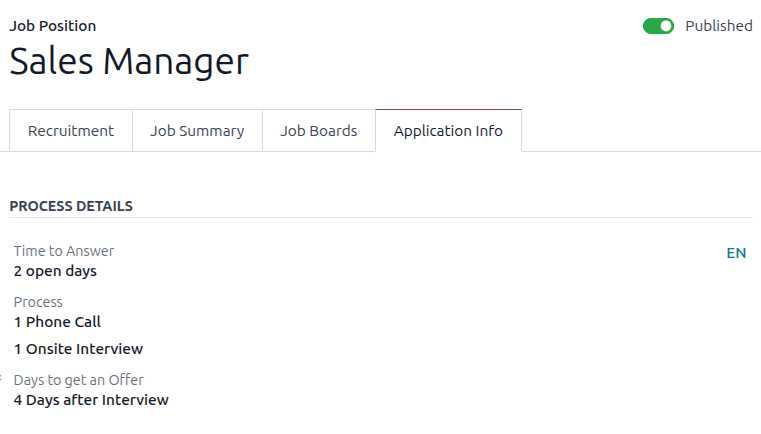761x434 pixels.
Task: Click the word Manager in the title
Action: 176,62
